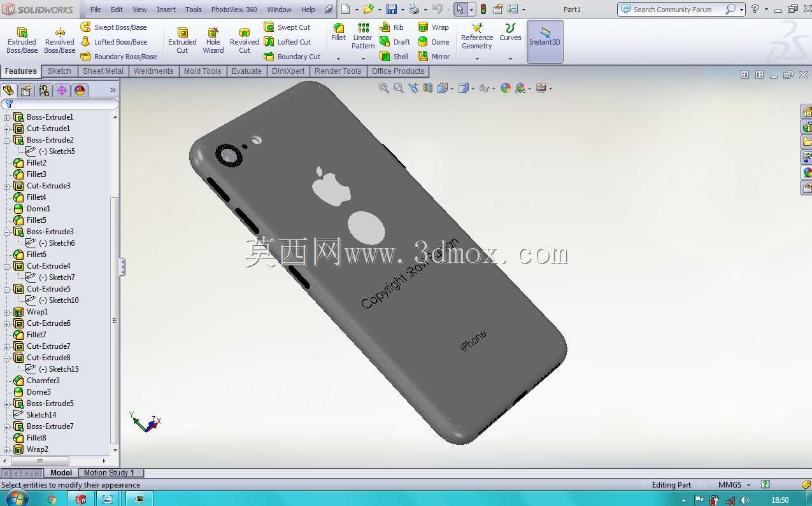812x506 pixels.
Task: Open the File menu
Action: 96,10
